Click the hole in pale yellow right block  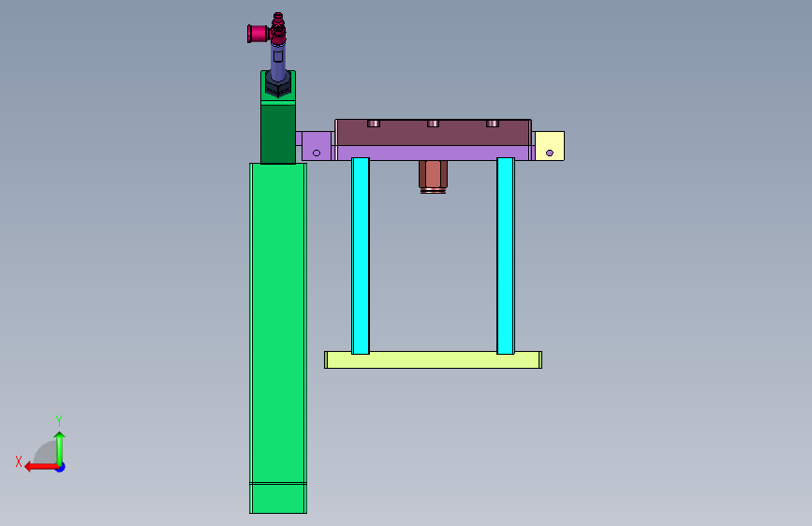[550, 153]
